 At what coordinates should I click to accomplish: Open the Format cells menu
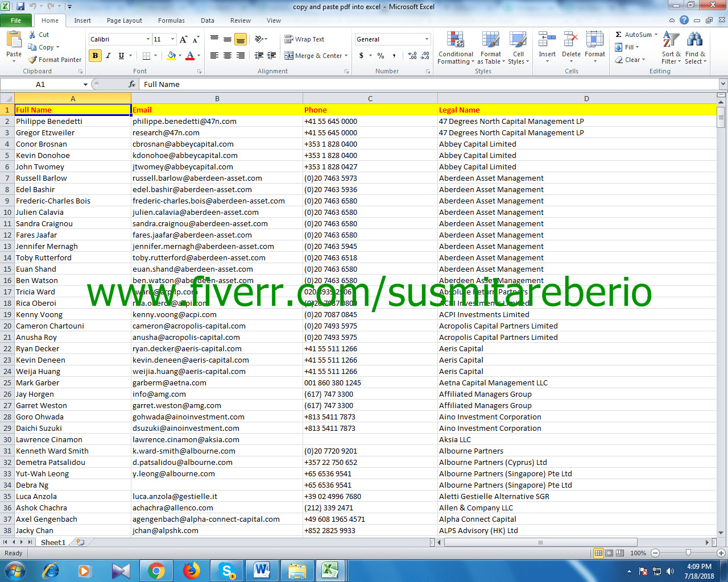[x=595, y=48]
